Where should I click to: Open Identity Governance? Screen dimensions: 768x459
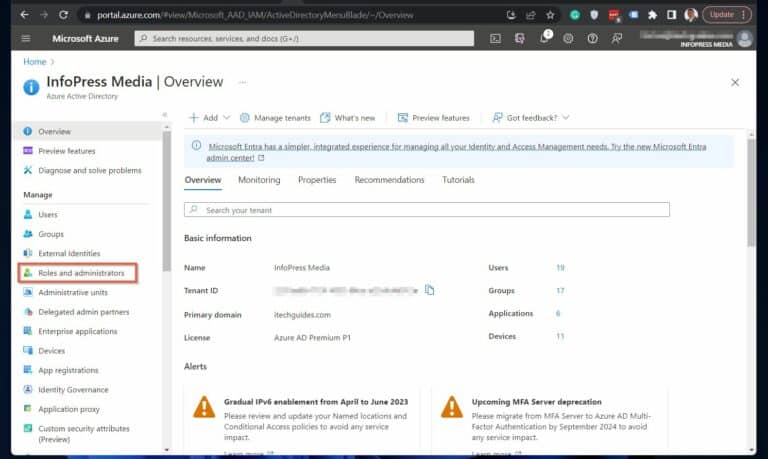tap(73, 389)
